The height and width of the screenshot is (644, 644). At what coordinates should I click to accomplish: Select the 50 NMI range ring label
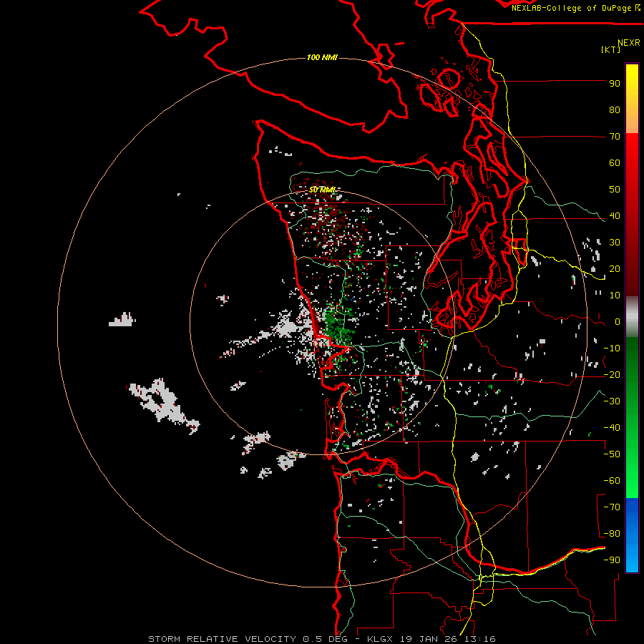tap(323, 190)
